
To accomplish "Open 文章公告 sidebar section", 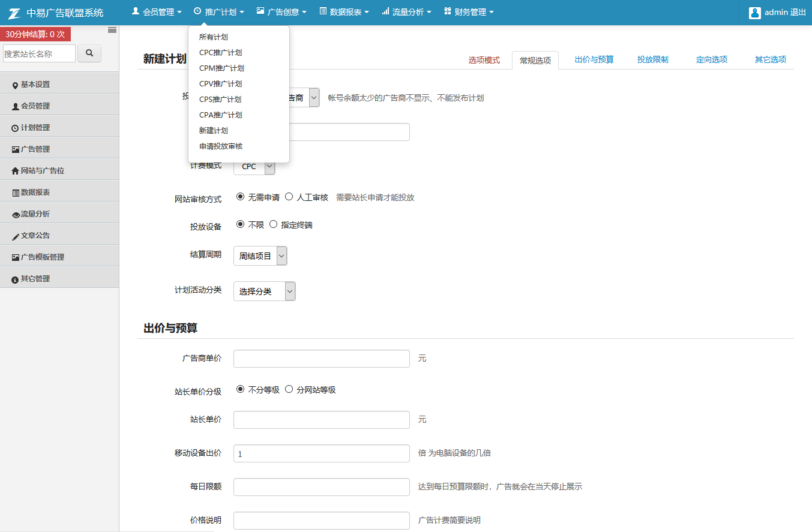I will [x=35, y=236].
